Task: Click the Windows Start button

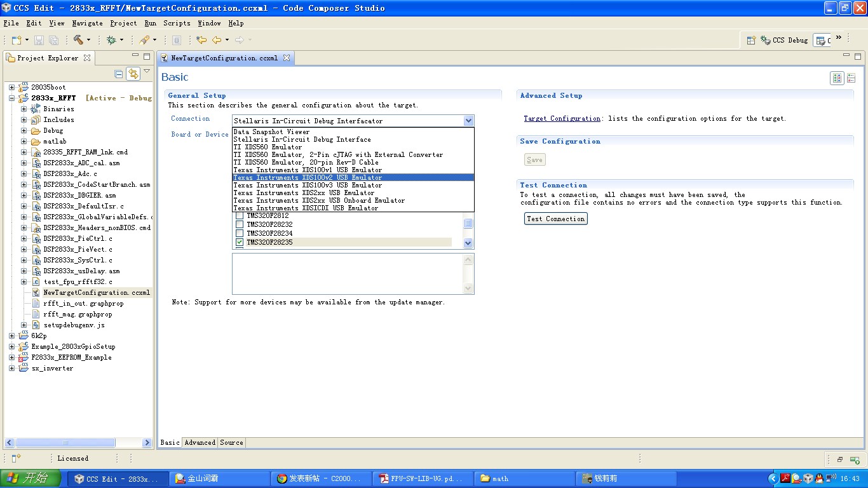Action: point(31,478)
